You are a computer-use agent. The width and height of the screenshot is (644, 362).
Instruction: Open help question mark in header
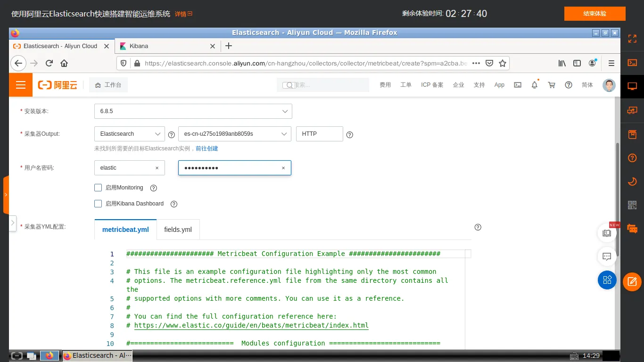point(569,85)
